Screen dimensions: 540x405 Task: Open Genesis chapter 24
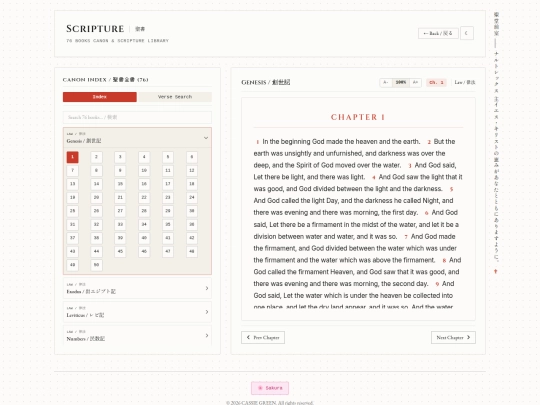coord(192,197)
